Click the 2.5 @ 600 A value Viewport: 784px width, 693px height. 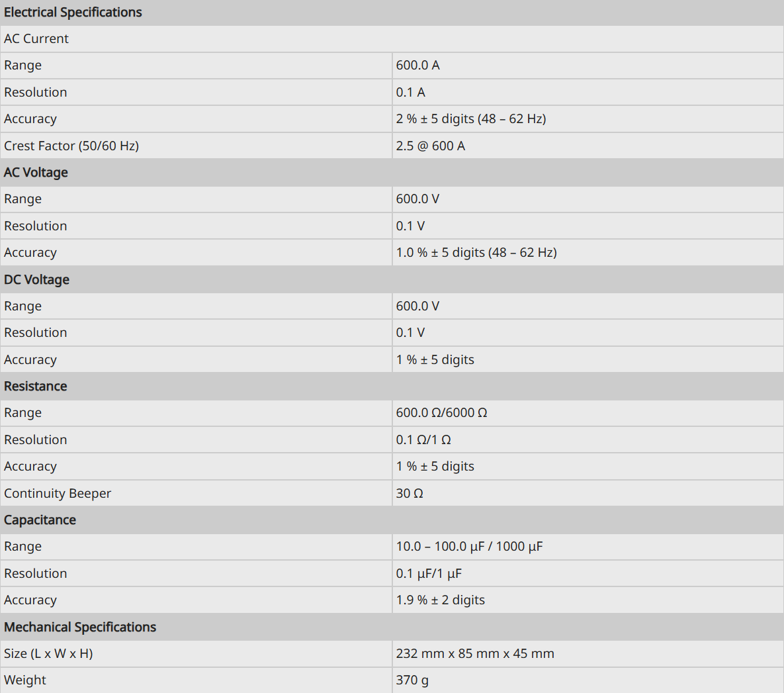431,146
